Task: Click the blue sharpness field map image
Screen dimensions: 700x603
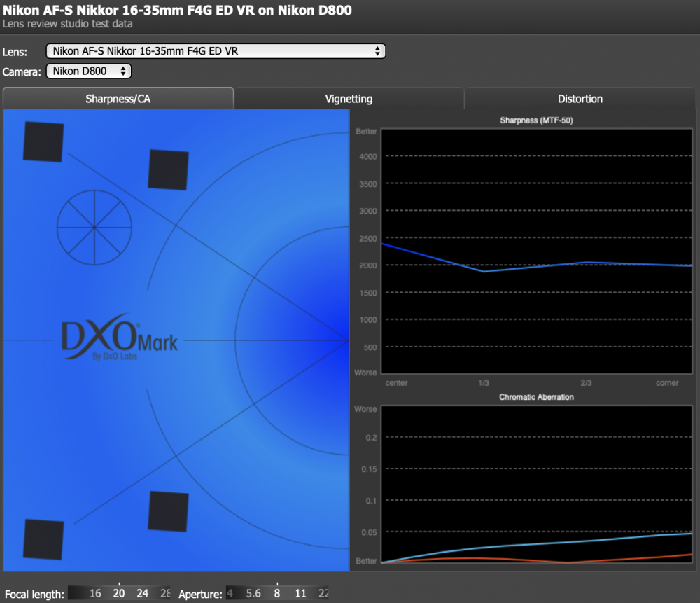Action: 176,340
